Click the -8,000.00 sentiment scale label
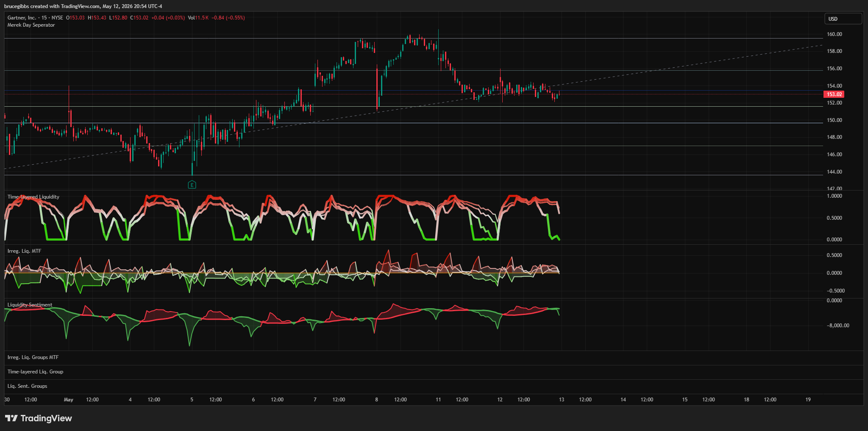 838,326
